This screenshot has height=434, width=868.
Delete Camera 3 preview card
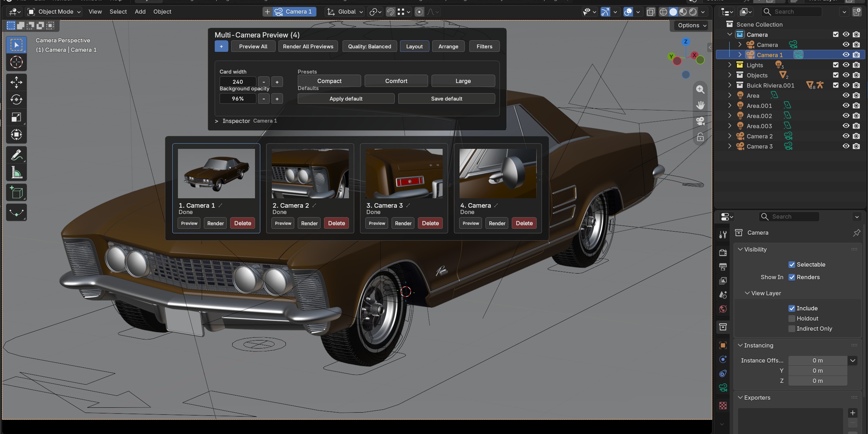coord(430,223)
